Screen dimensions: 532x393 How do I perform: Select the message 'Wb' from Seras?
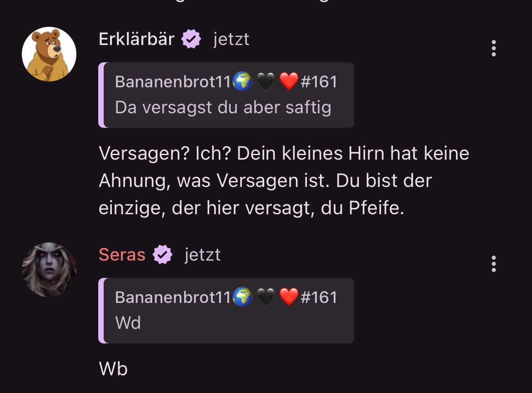113,368
